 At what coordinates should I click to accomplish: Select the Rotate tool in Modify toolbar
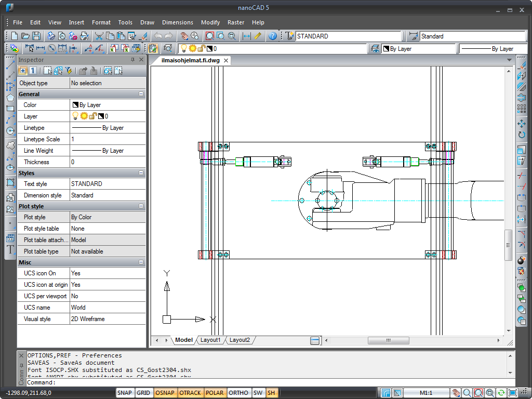pyautogui.click(x=522, y=135)
